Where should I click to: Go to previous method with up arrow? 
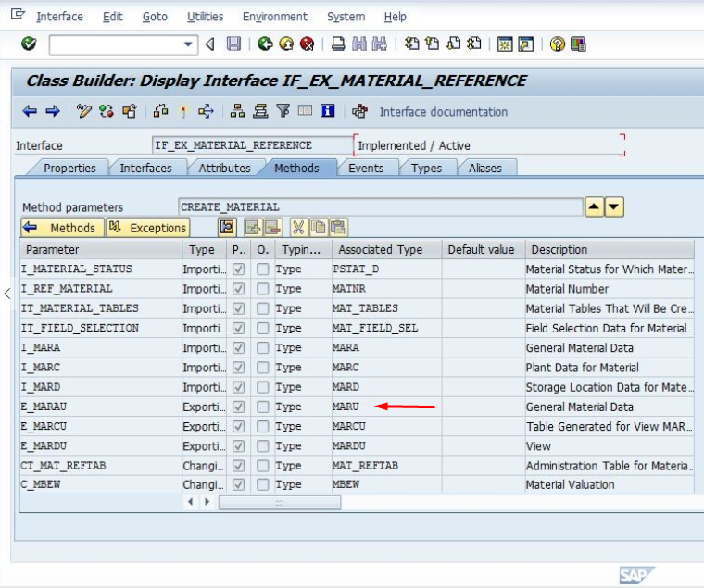(594, 206)
